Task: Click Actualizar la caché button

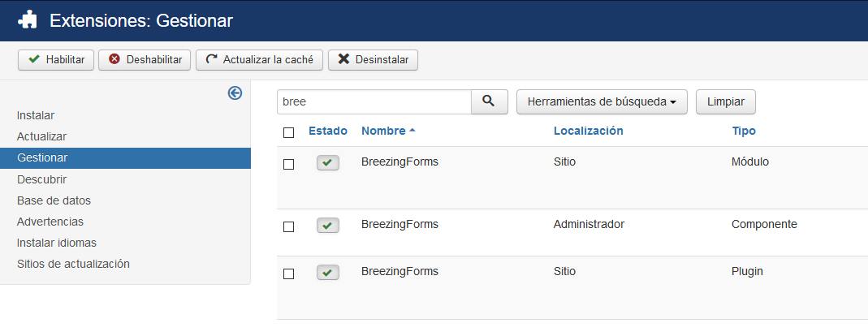Action: [x=260, y=60]
